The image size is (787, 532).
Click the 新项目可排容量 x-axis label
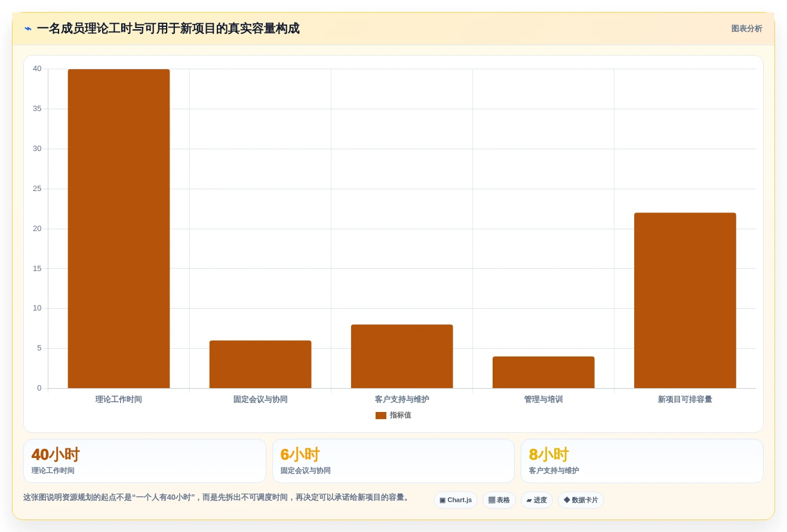point(685,399)
